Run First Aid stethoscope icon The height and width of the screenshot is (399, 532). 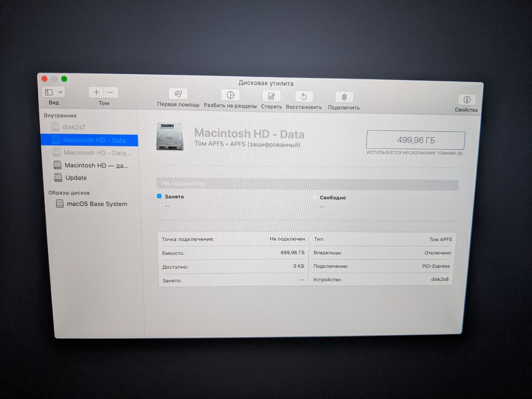(x=178, y=94)
